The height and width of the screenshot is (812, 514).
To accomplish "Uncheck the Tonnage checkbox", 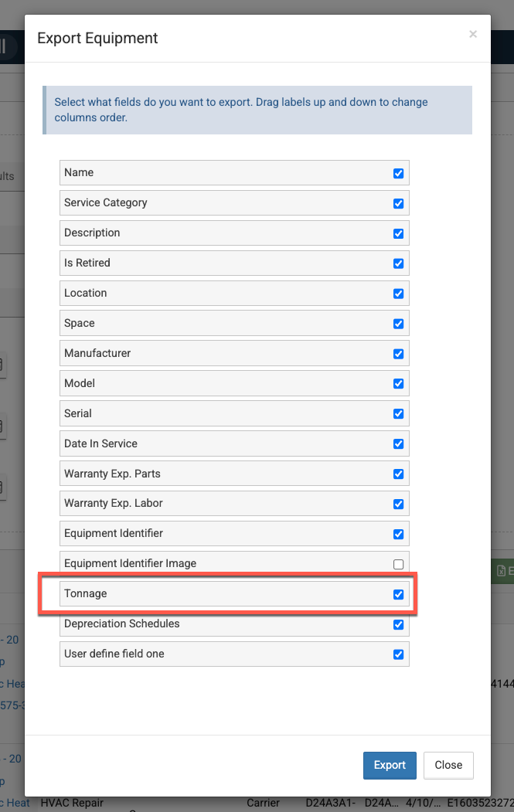I will coord(398,594).
